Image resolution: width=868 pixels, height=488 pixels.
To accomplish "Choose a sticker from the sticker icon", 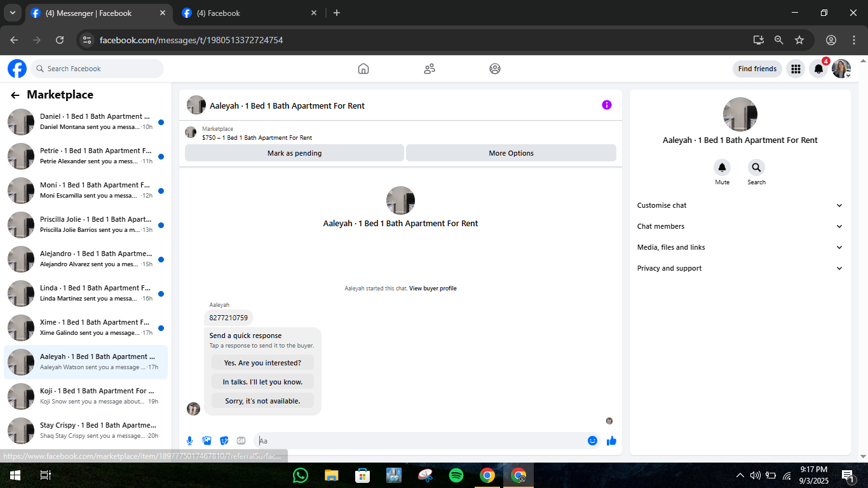I will pyautogui.click(x=224, y=440).
